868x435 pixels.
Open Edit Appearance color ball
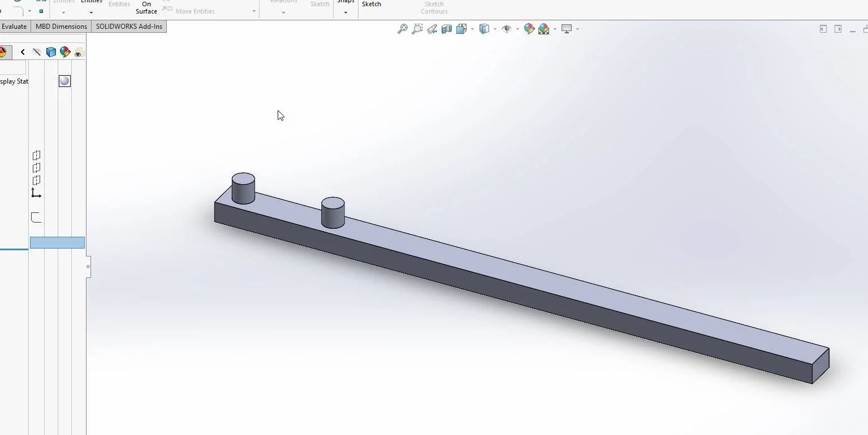tap(529, 29)
